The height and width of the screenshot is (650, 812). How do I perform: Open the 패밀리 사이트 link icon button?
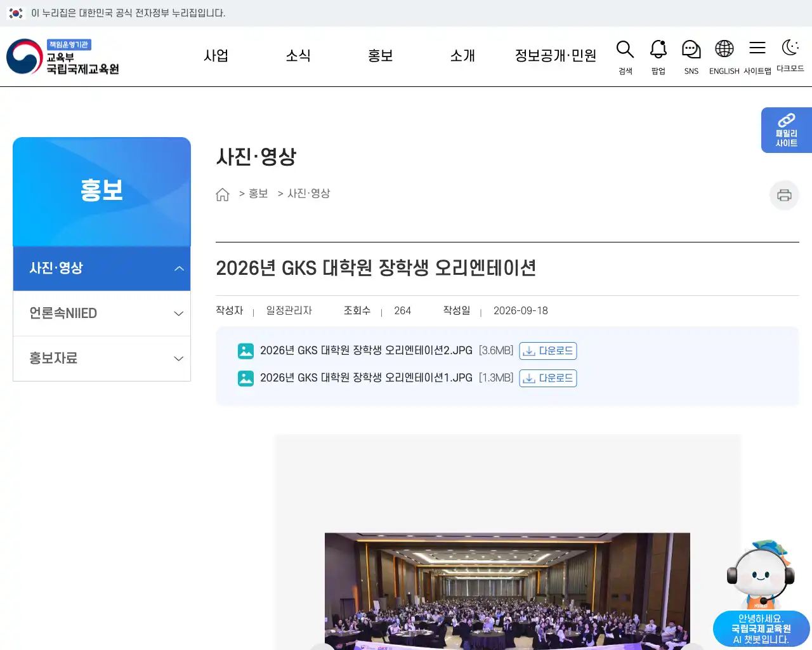(787, 130)
